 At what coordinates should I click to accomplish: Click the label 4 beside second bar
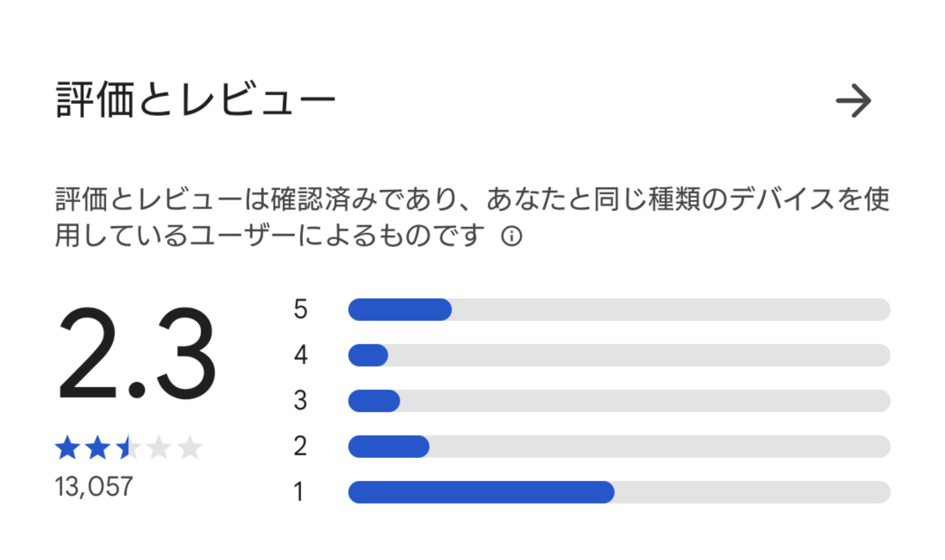pyautogui.click(x=301, y=356)
